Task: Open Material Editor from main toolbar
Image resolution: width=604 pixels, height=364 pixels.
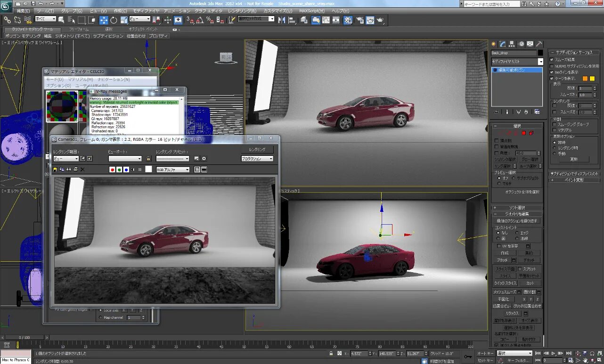Action: (x=348, y=20)
